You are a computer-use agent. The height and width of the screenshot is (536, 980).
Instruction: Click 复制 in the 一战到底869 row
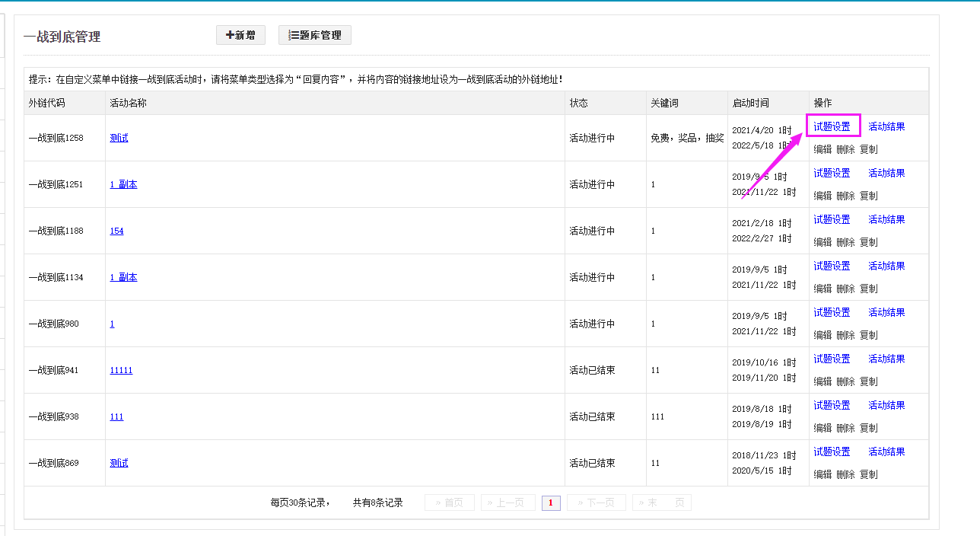click(x=868, y=474)
